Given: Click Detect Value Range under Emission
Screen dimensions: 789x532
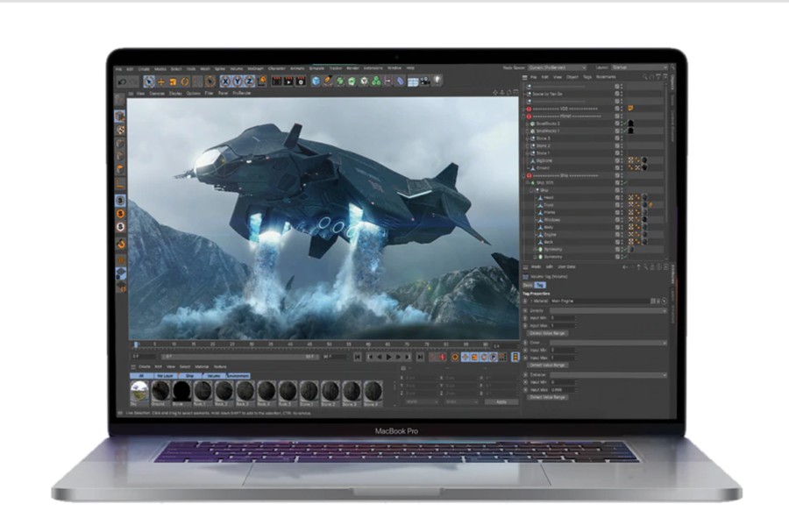Looking at the screenshot, I should (x=547, y=397).
